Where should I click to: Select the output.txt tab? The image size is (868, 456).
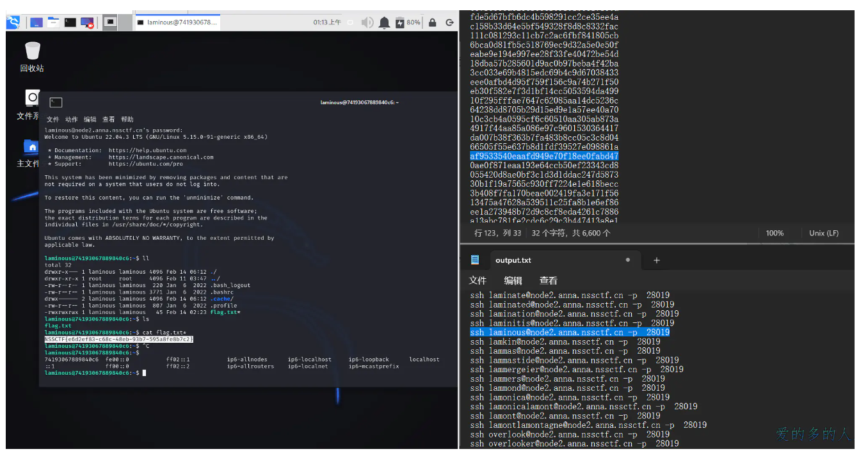(x=513, y=260)
